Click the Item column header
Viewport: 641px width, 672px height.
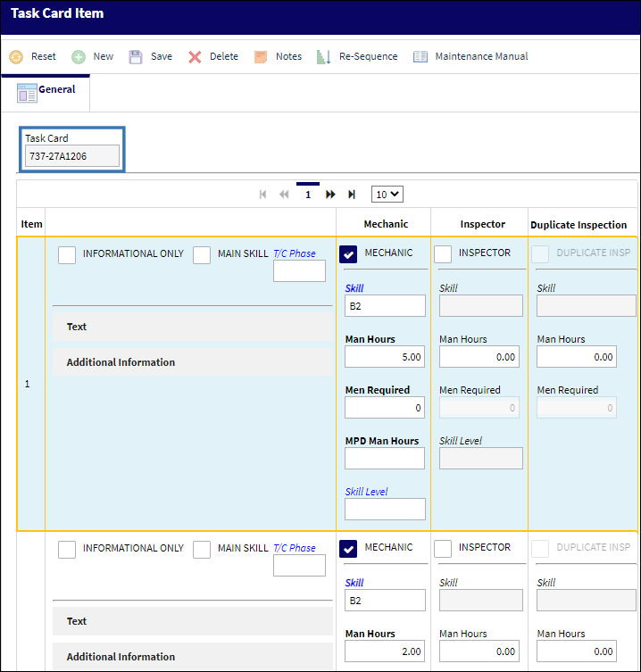pyautogui.click(x=32, y=224)
